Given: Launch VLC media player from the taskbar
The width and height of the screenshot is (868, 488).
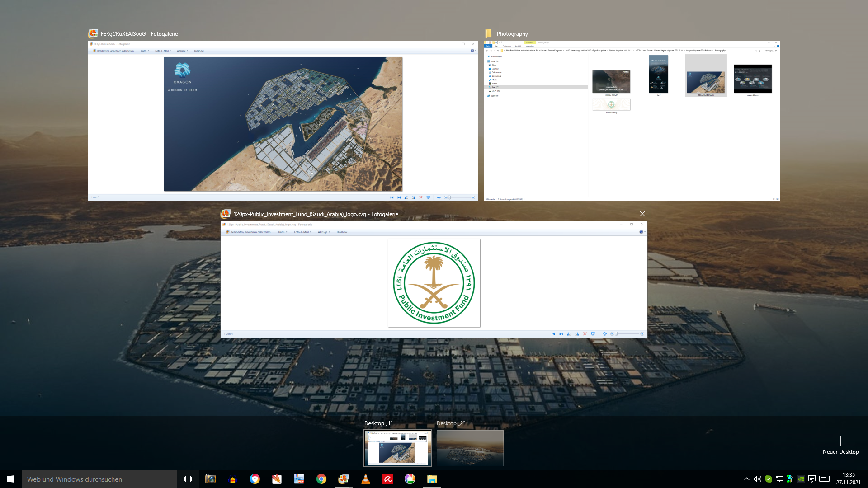Looking at the screenshot, I should tap(366, 479).
